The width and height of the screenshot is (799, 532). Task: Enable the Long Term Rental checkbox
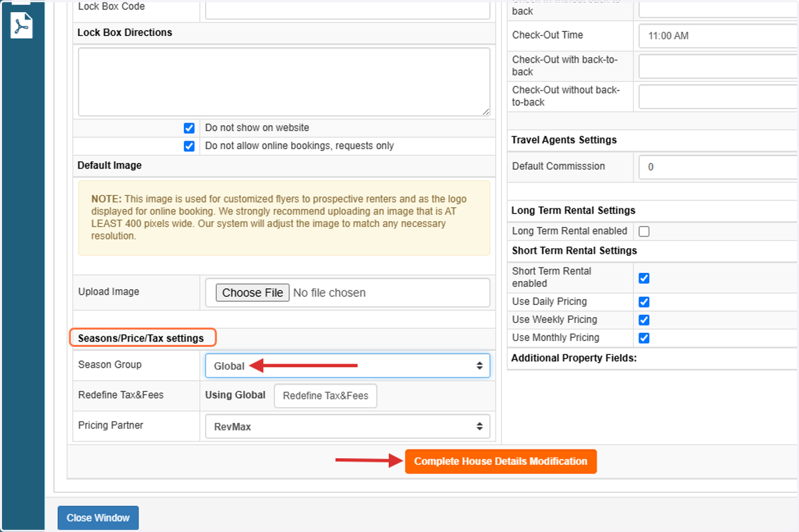coord(644,231)
